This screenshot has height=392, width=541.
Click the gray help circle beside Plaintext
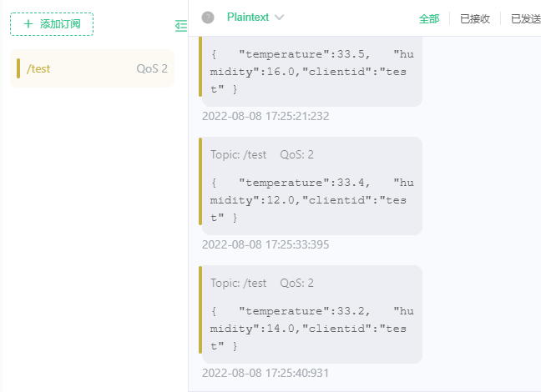[x=208, y=18]
